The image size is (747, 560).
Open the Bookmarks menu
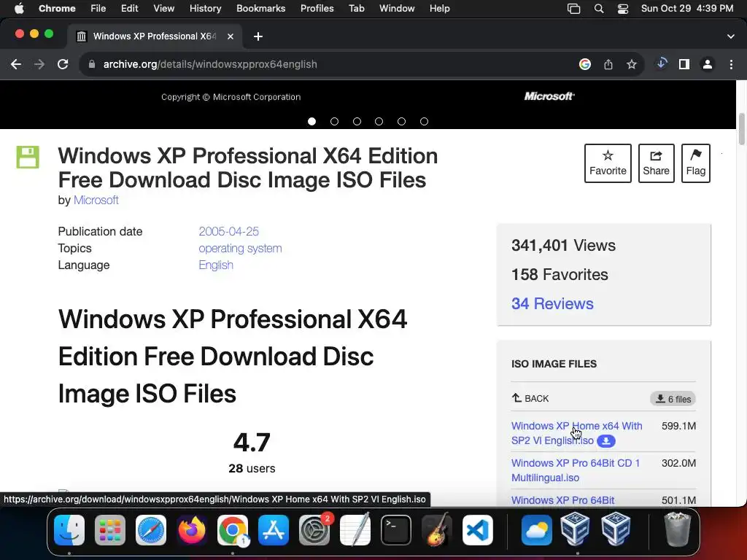coord(260,9)
